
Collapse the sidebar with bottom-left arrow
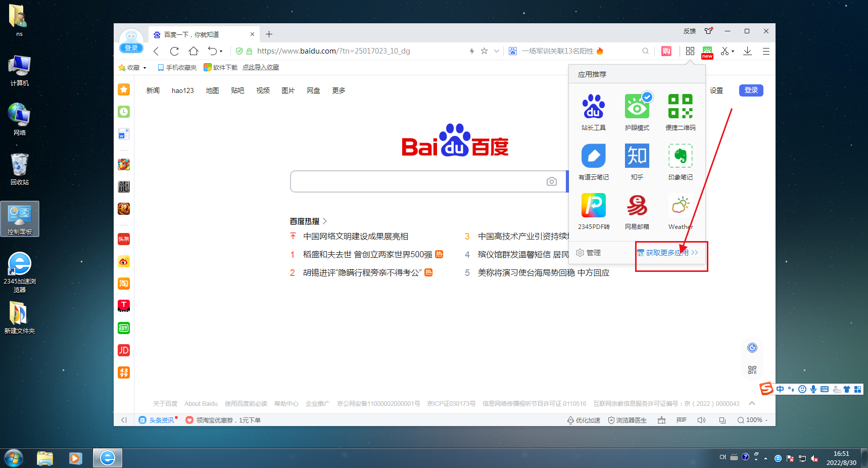coord(124,420)
